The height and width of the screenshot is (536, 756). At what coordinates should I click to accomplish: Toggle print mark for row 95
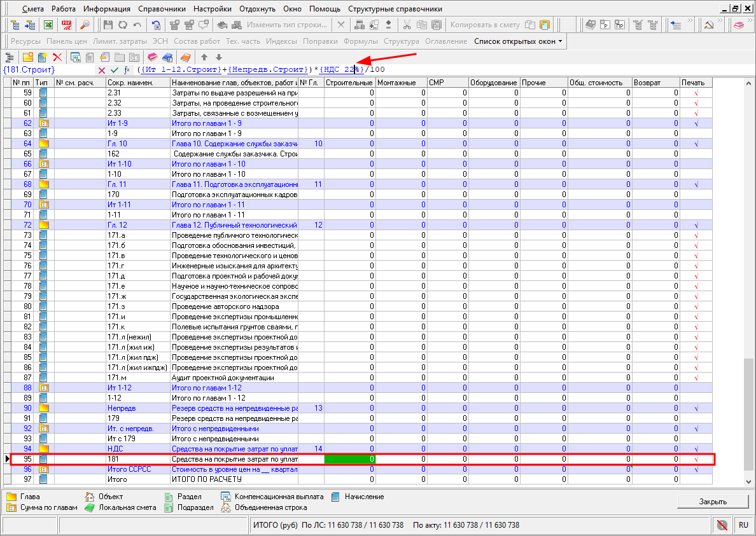tap(696, 459)
